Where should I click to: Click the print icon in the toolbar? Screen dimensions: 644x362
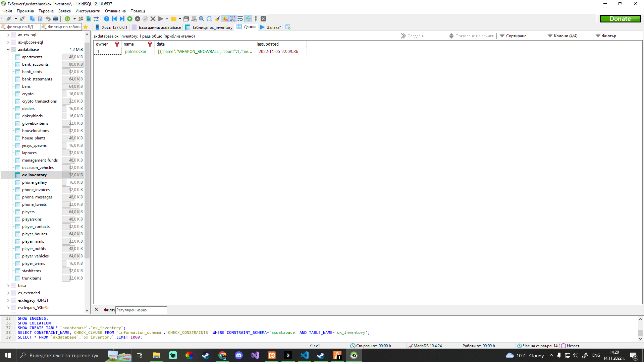(x=56, y=18)
